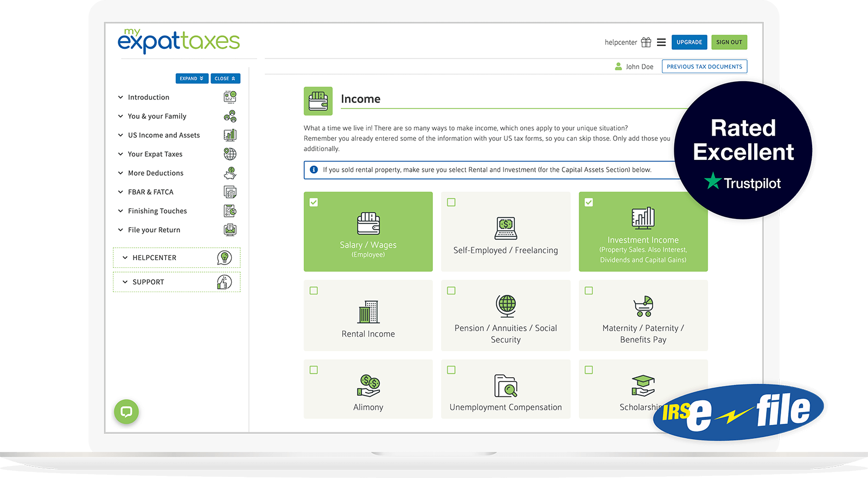This screenshot has width=868, height=478.
Task: Click the John Doe username
Action: coord(640,67)
